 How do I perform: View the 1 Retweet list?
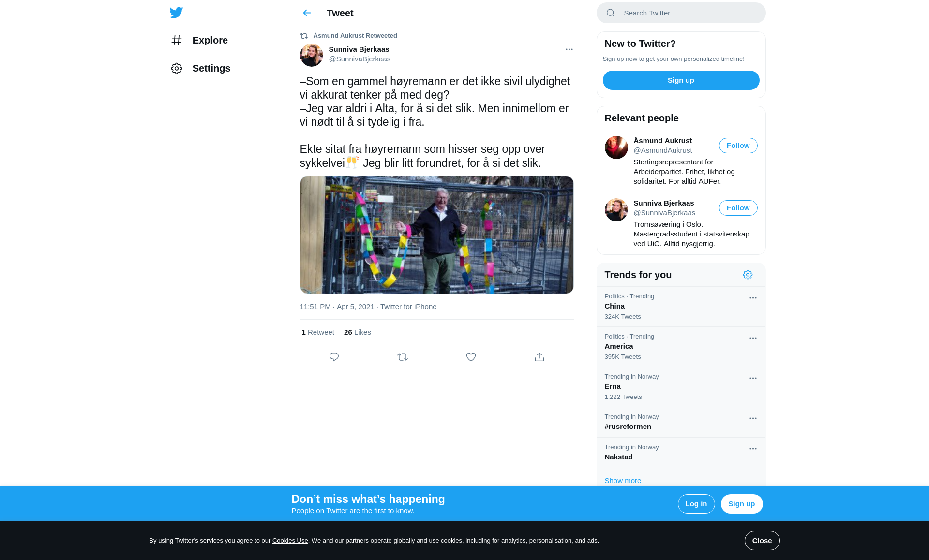pos(318,332)
